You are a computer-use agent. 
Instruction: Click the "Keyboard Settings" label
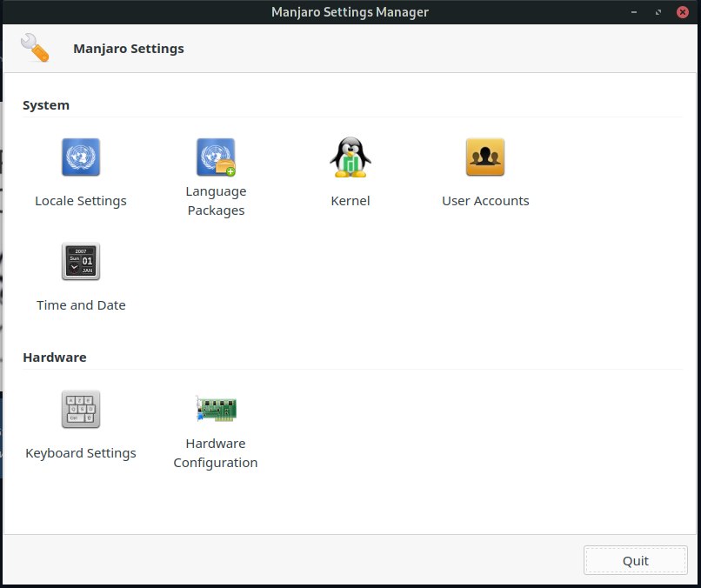click(81, 453)
